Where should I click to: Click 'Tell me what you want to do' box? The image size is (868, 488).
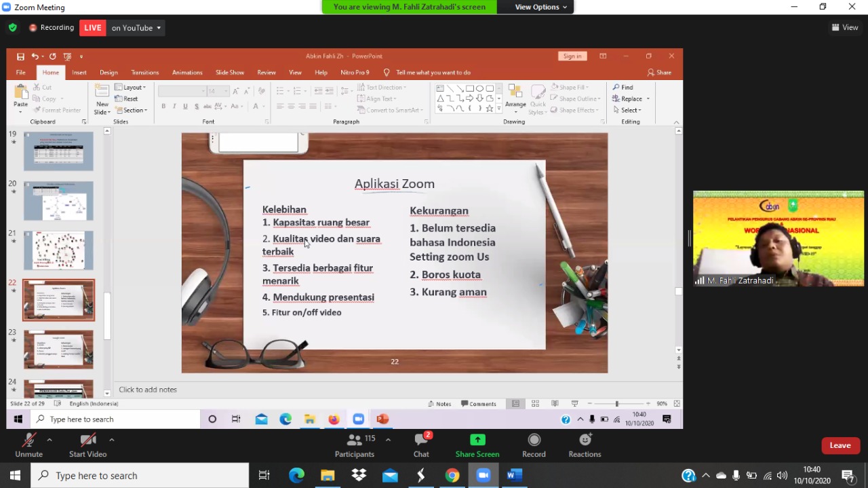pos(433,73)
